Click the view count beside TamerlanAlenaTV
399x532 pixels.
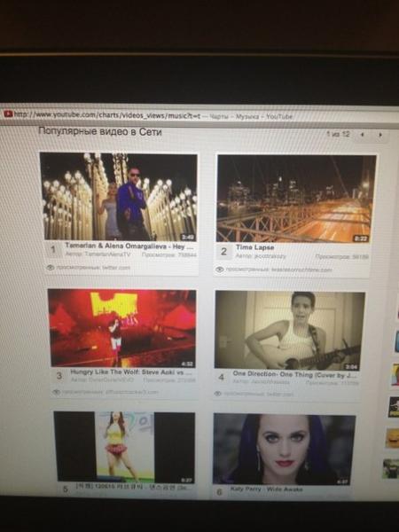click(169, 254)
